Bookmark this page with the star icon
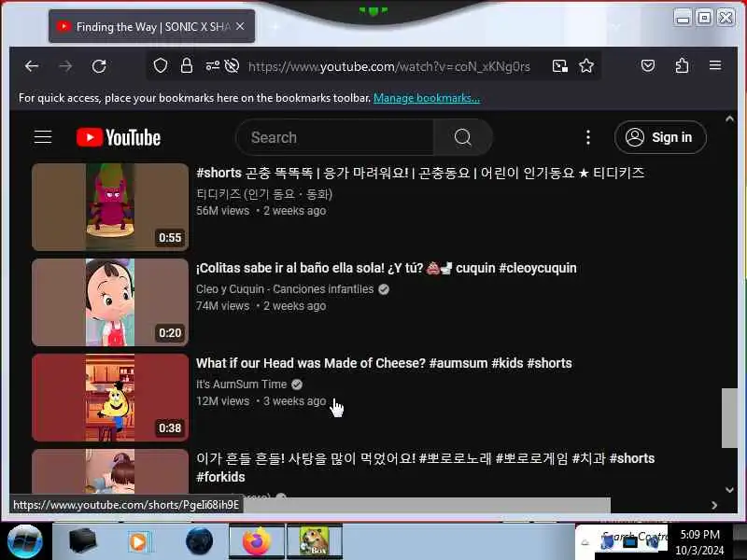Image resolution: width=747 pixels, height=560 pixels. click(x=586, y=65)
